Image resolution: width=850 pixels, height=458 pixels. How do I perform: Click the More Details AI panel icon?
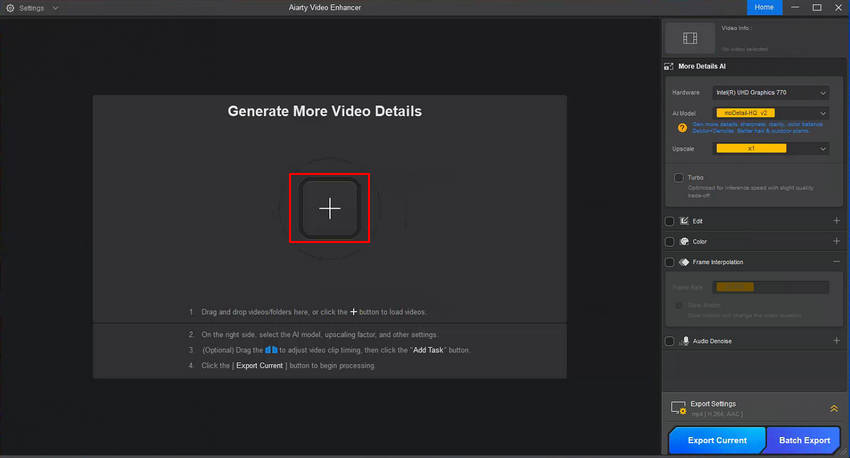(x=668, y=66)
